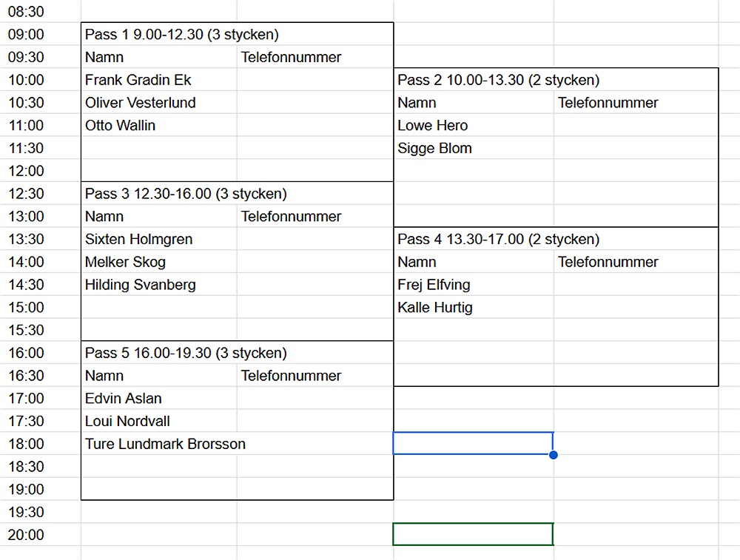Click the Hilding Svanberg name cell
Screen dimensions: 740x560
click(141, 285)
